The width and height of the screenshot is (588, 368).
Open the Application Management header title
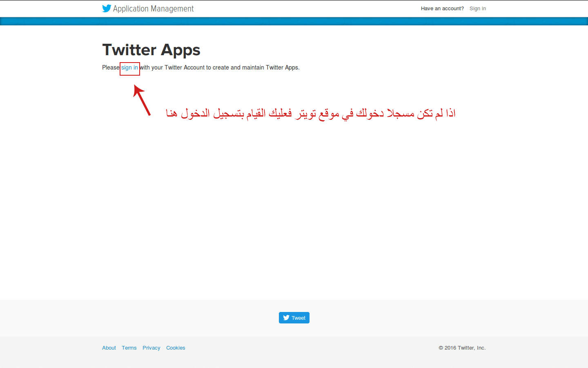(153, 9)
